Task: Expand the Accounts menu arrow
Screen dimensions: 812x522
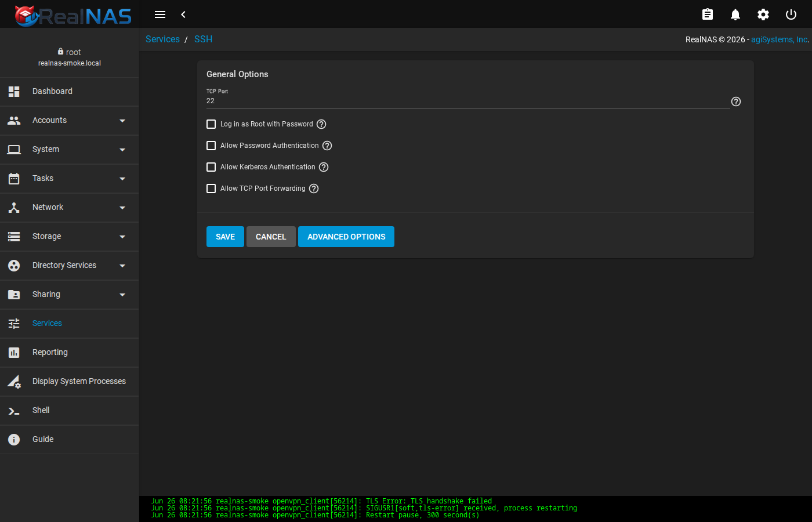Action: point(122,121)
